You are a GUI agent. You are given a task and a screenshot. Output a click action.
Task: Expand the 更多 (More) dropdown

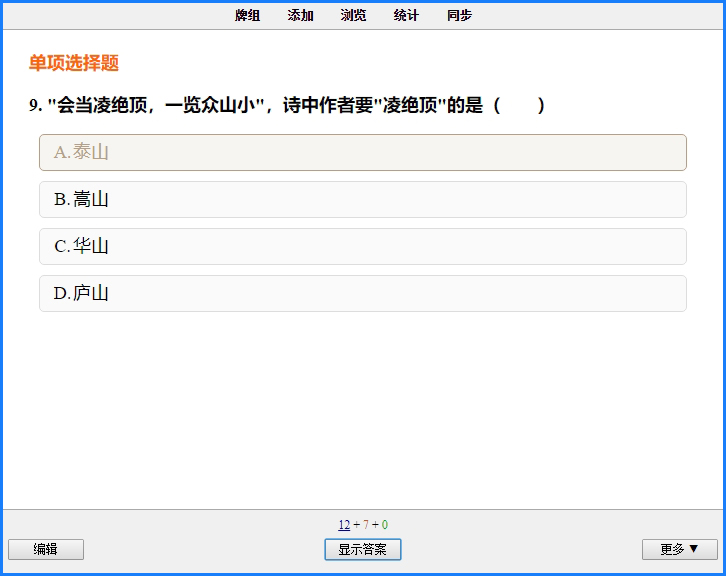pyautogui.click(x=679, y=549)
